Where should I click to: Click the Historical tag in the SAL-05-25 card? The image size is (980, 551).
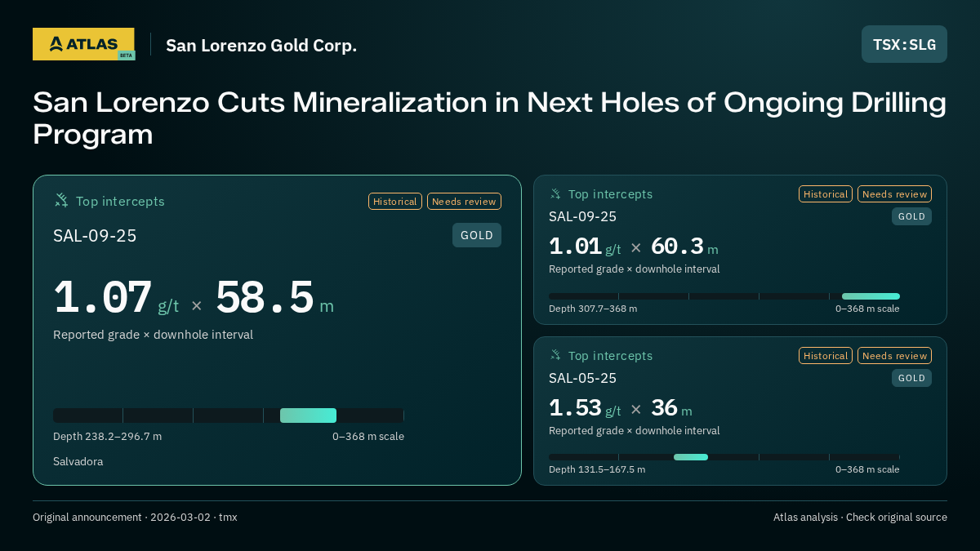(826, 356)
